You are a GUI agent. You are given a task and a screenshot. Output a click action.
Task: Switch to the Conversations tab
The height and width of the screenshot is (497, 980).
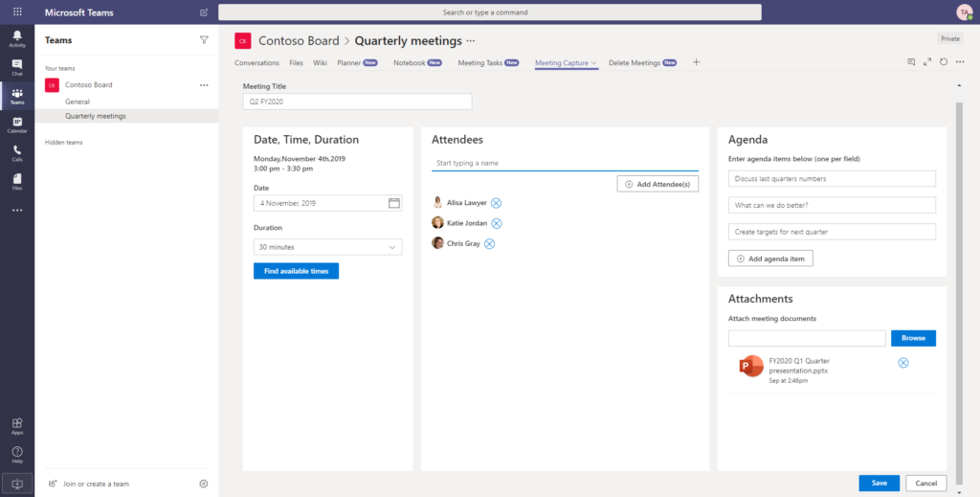[x=256, y=63]
